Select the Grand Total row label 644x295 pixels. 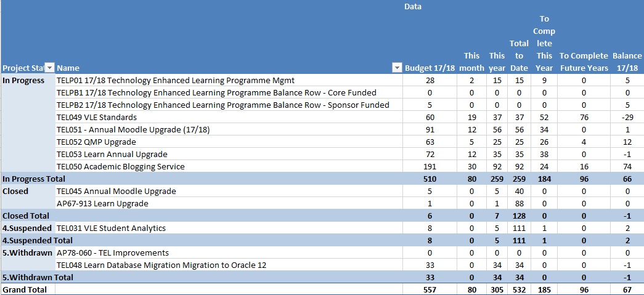click(25, 289)
